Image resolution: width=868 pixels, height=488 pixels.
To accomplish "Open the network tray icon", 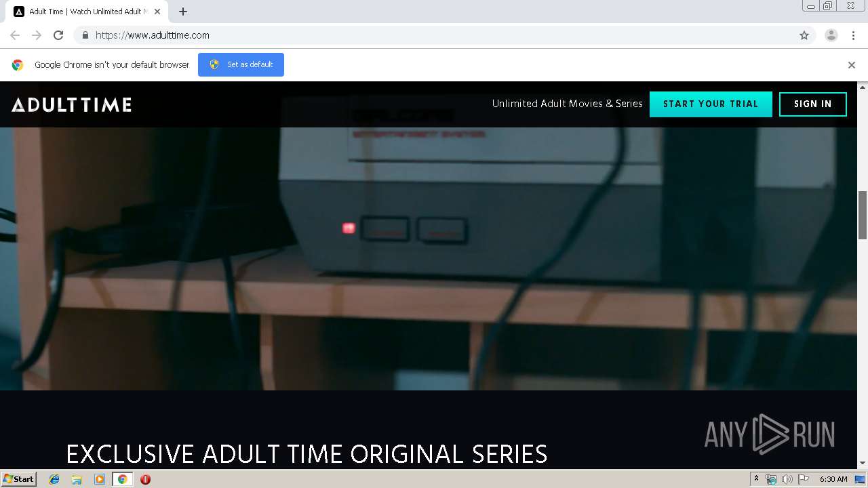I will [x=771, y=479].
